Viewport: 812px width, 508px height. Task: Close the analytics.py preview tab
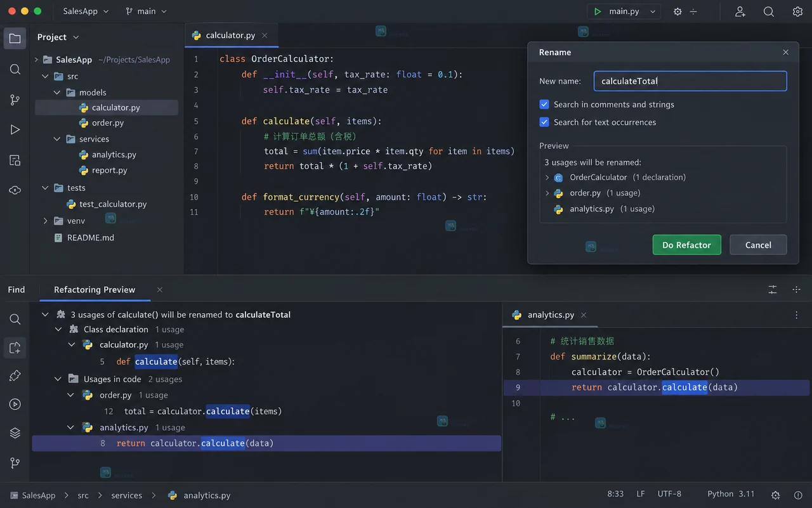(584, 315)
